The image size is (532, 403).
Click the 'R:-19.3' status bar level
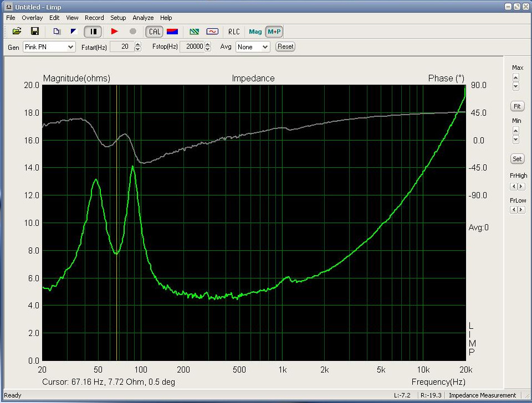tap(431, 395)
